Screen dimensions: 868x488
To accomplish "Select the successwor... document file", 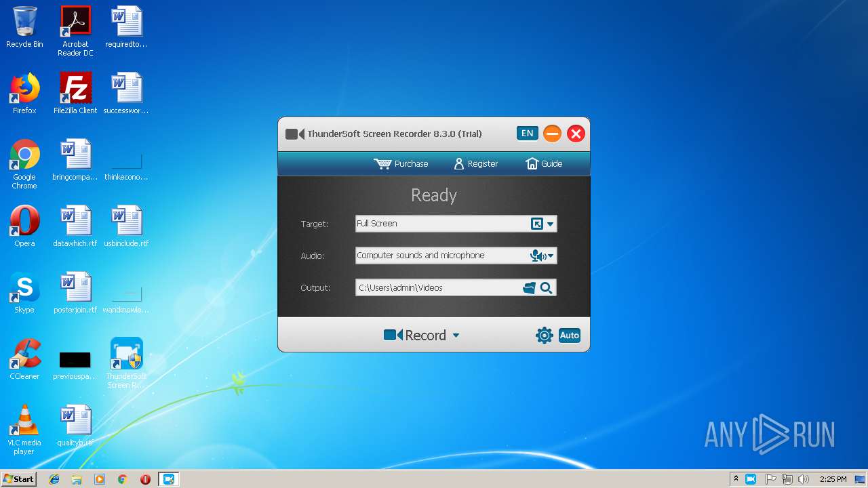I will [x=126, y=94].
